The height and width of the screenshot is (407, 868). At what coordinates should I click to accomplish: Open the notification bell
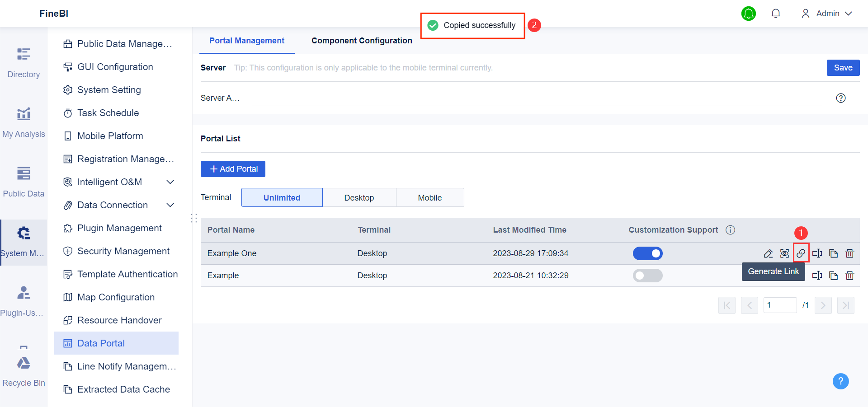[776, 14]
